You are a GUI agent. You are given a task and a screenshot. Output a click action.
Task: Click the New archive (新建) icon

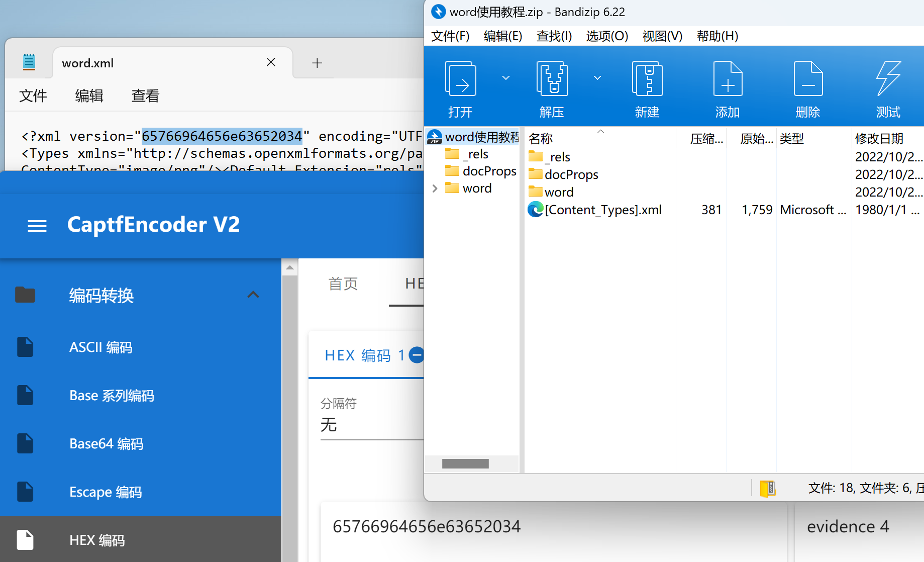point(647,79)
